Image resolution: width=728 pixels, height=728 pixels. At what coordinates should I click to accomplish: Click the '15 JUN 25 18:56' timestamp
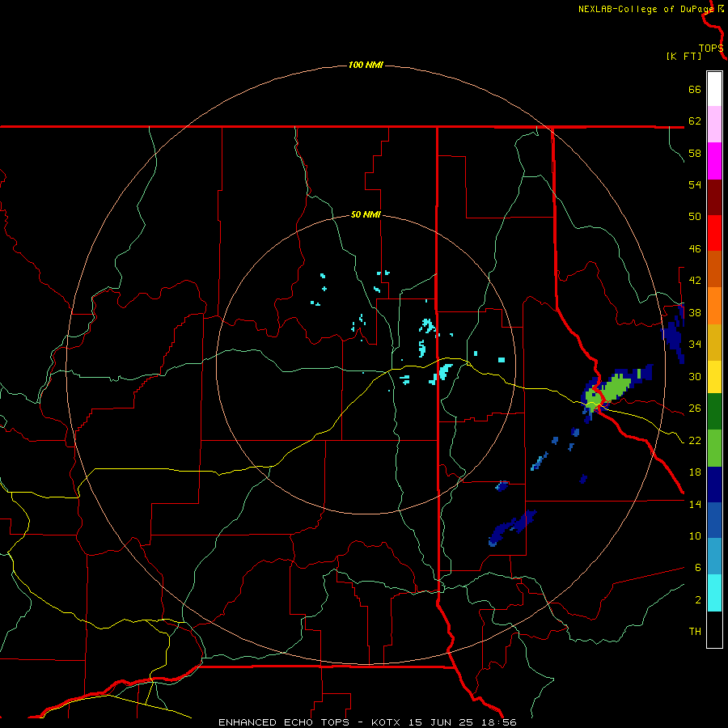pyautogui.click(x=463, y=722)
